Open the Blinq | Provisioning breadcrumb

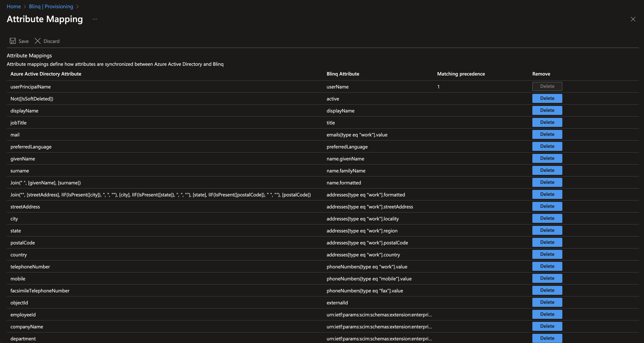[x=51, y=7]
